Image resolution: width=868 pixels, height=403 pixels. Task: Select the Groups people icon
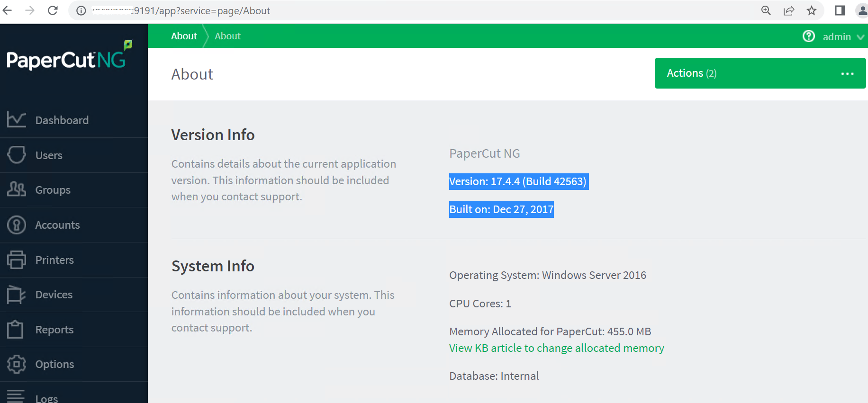click(17, 189)
